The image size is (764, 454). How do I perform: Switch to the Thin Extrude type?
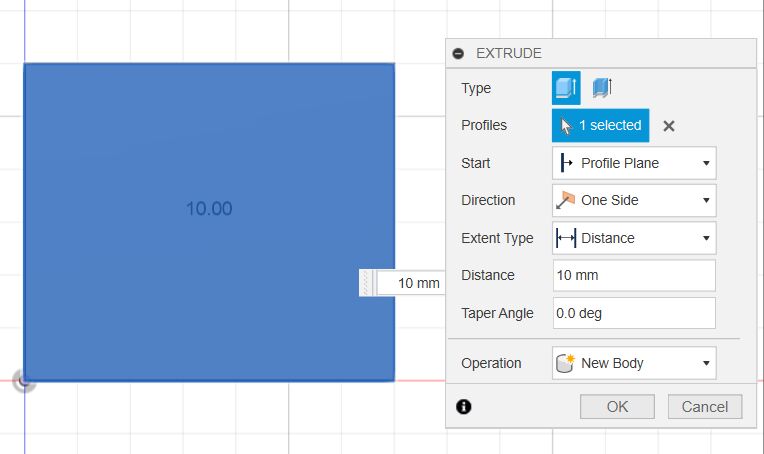click(601, 89)
